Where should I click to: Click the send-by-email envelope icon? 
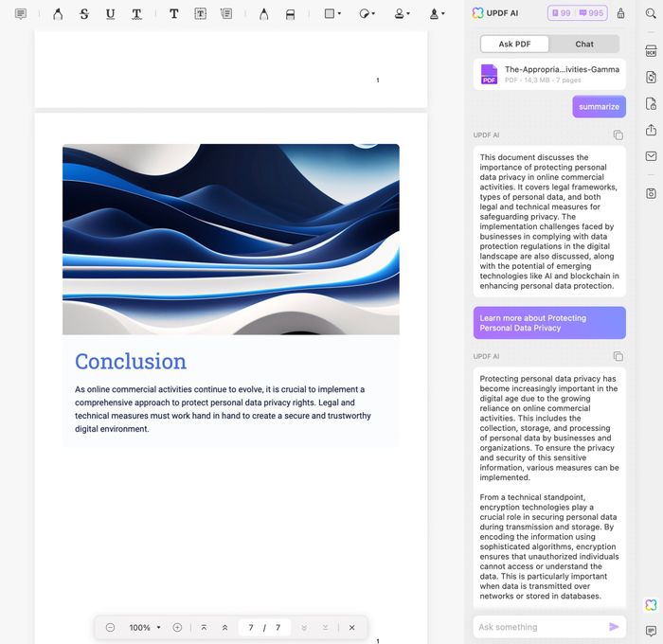pos(651,156)
